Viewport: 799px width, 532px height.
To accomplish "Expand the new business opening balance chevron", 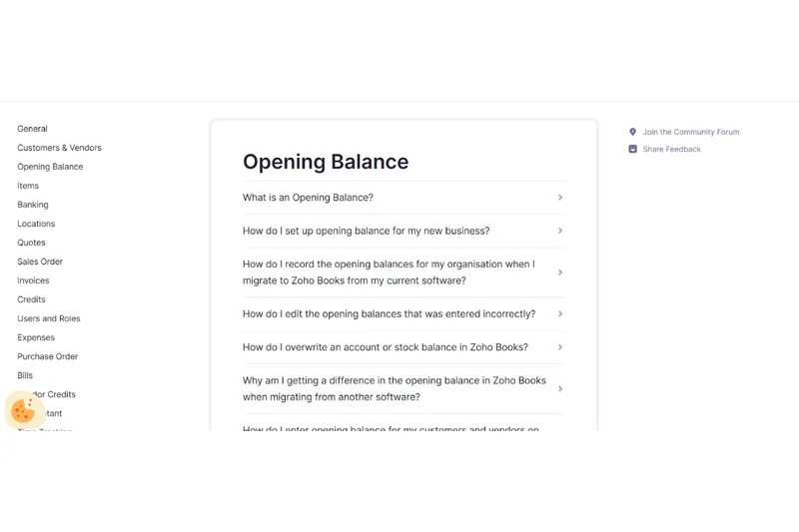I will click(x=559, y=231).
